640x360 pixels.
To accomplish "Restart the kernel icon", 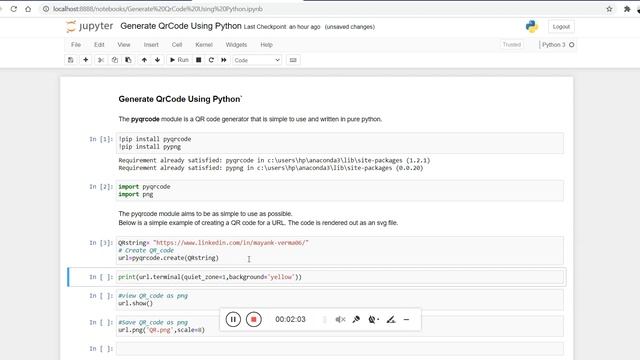I will [211, 60].
